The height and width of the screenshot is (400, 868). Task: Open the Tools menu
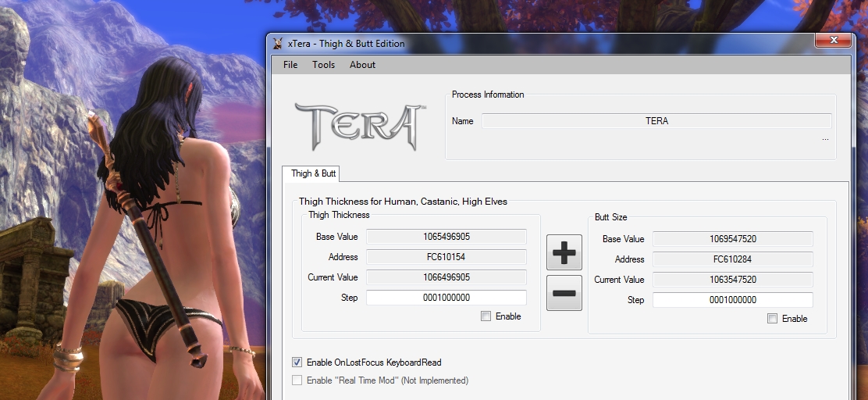tap(323, 65)
